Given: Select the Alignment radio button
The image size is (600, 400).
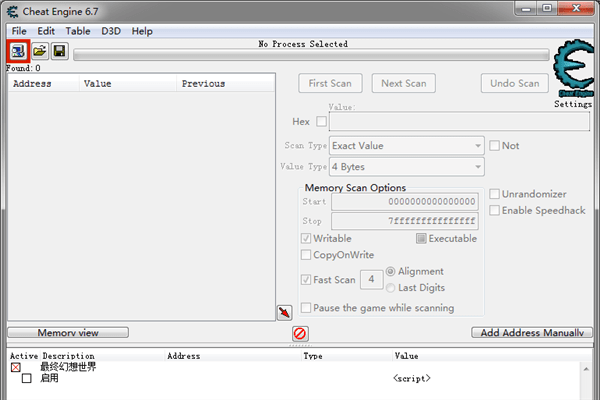Looking at the screenshot, I should (x=390, y=271).
